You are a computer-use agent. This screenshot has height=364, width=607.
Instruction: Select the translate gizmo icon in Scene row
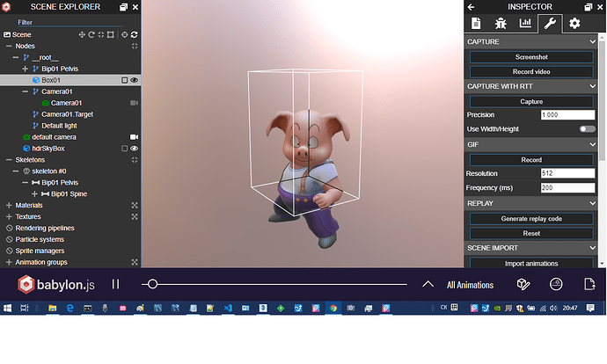82,35
